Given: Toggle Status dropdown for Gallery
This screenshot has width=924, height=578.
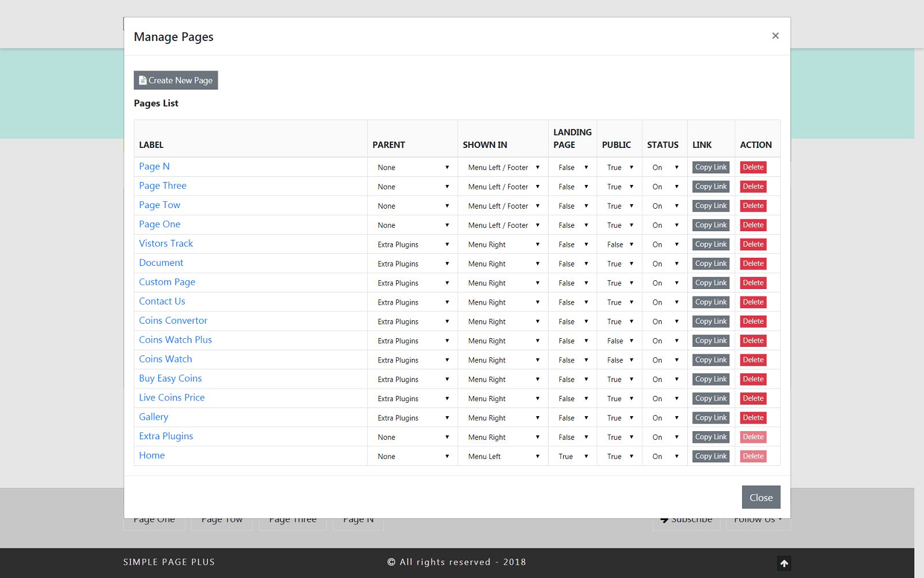Looking at the screenshot, I should (x=665, y=418).
